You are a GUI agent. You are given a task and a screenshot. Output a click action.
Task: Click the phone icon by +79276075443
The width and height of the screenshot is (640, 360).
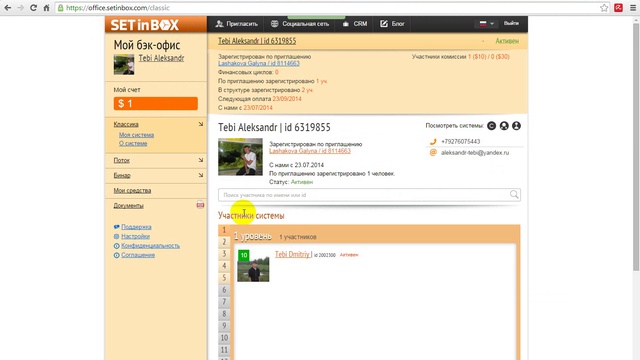pos(433,141)
